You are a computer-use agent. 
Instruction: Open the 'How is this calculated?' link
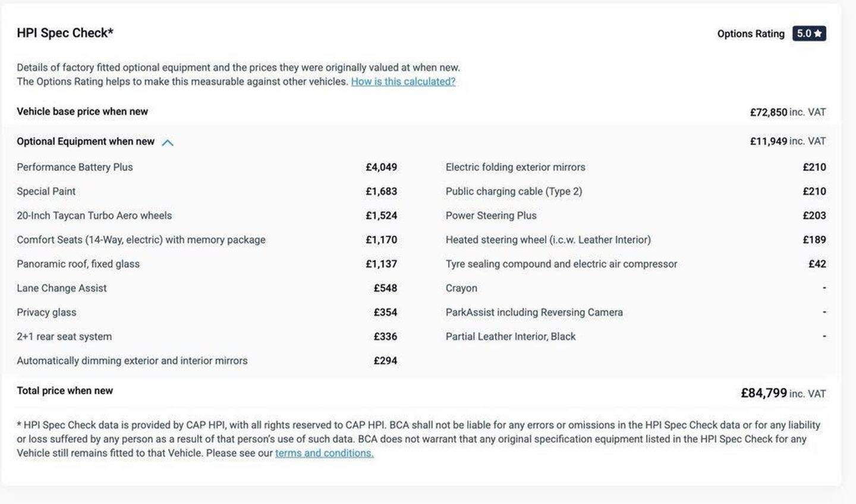click(403, 81)
